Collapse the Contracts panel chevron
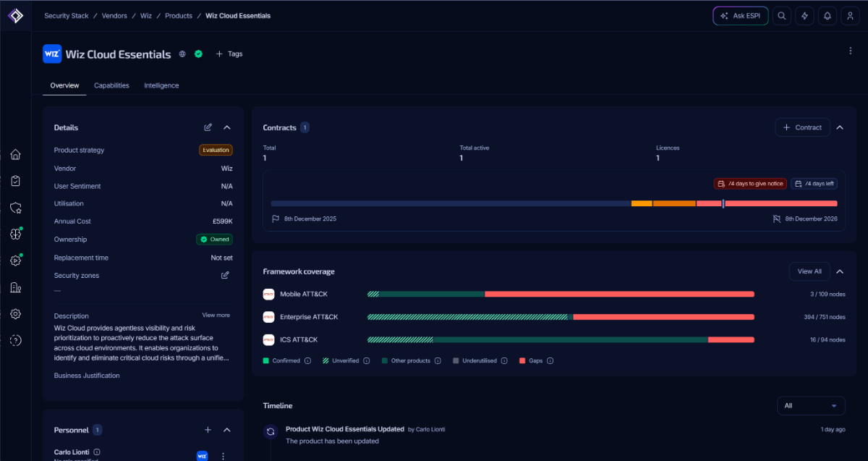The width and height of the screenshot is (868, 461). 840,127
